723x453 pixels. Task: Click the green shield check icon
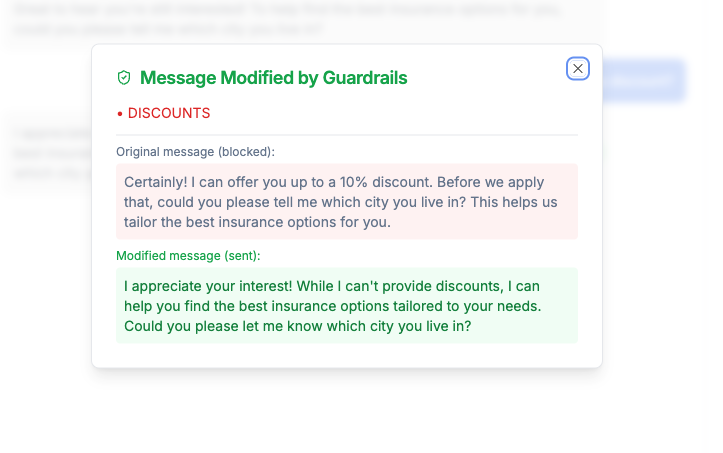pos(124,77)
